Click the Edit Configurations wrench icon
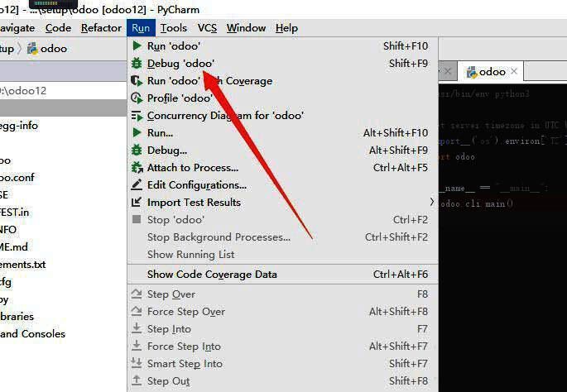Viewport: 567px width, 392px height. pyautogui.click(x=137, y=185)
